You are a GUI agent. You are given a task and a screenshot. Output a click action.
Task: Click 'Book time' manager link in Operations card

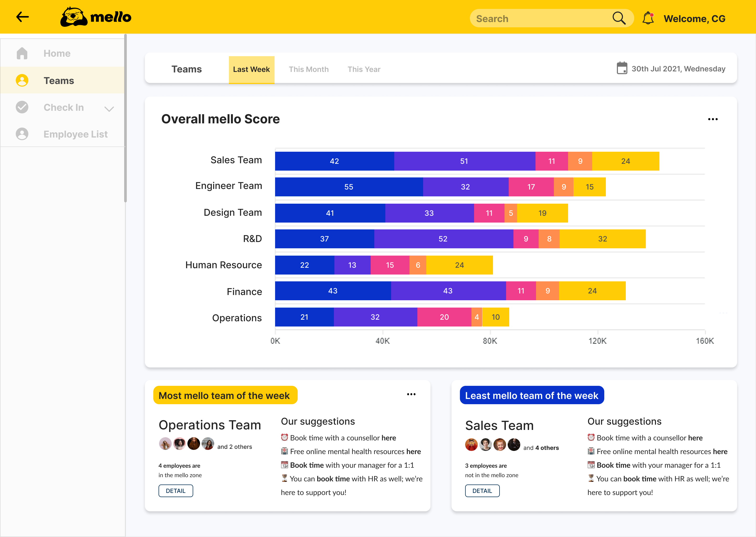click(x=307, y=465)
